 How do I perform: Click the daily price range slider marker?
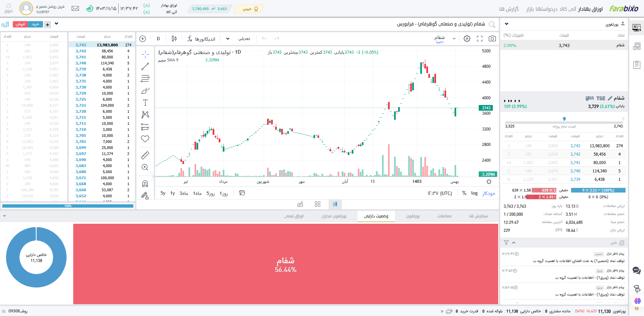tap(564, 119)
